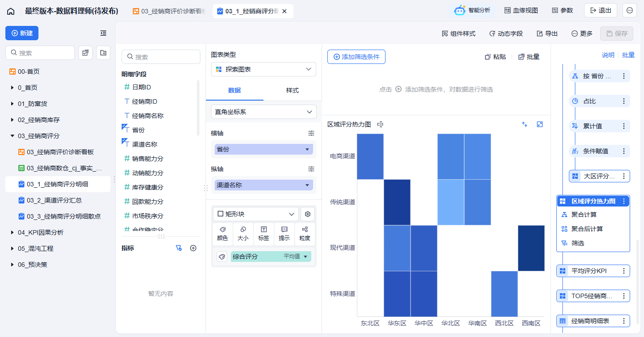
Task: Open the 组件样式 component style button
Action: [x=458, y=34]
